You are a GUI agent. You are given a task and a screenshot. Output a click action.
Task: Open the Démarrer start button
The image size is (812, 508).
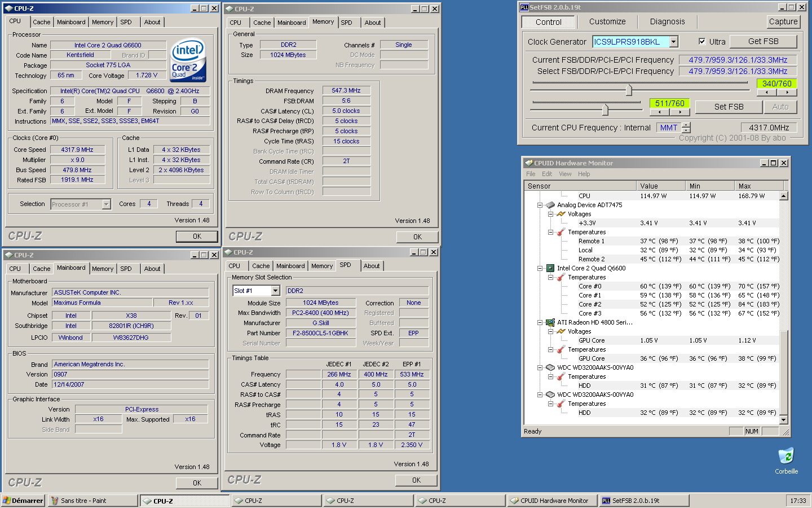23,501
